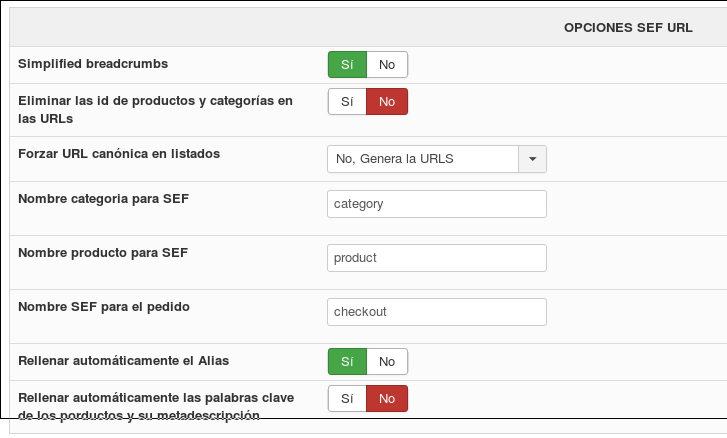Click the Nombre categoria para SEF label

(x=104, y=198)
